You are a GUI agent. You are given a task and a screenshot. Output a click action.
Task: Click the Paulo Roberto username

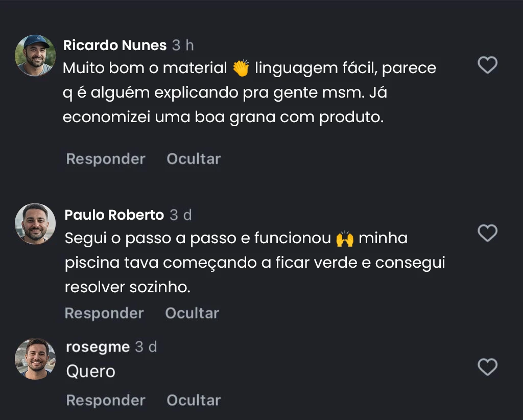tap(114, 215)
